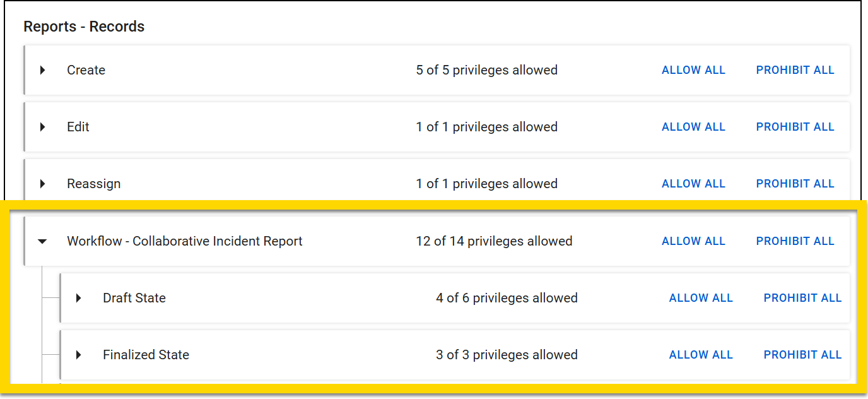Click PROHIBIT ALL for Draft State
The width and height of the screenshot is (868, 399).
pos(802,297)
